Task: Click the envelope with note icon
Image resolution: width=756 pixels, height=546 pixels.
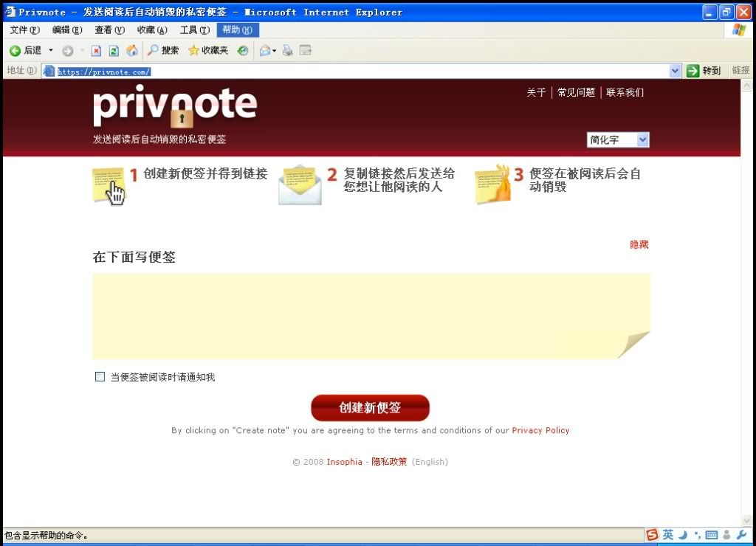Action: (300, 184)
